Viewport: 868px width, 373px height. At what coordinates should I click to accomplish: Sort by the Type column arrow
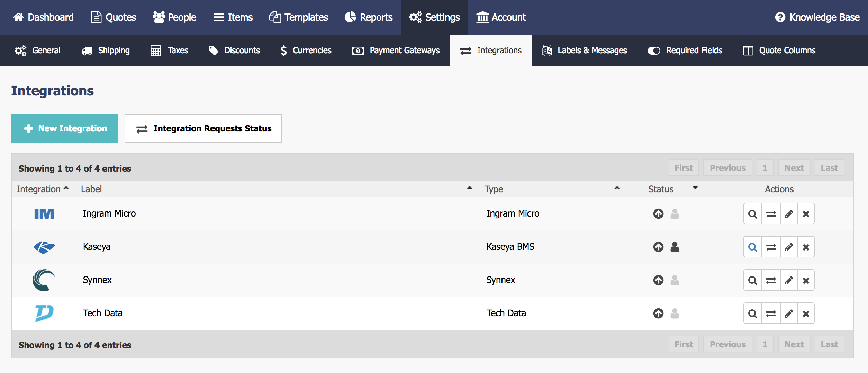click(617, 188)
